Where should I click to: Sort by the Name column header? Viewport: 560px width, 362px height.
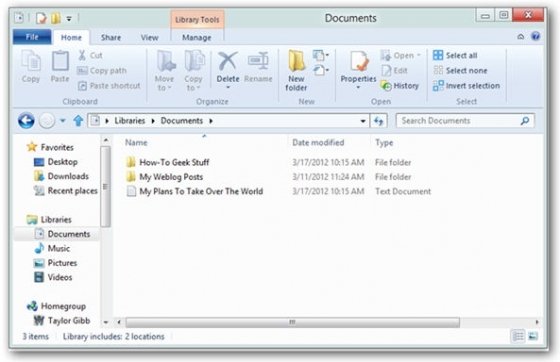(x=204, y=142)
